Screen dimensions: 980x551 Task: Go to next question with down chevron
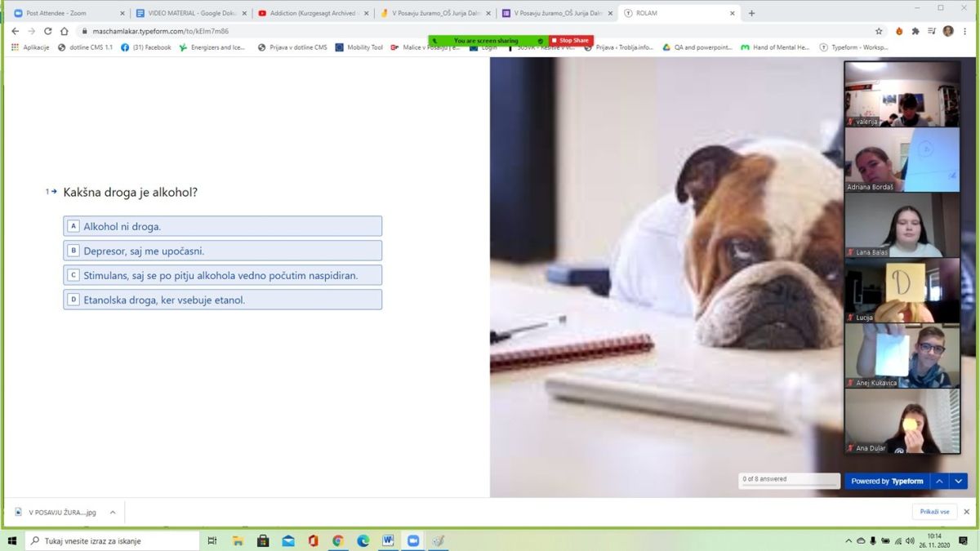(x=959, y=481)
